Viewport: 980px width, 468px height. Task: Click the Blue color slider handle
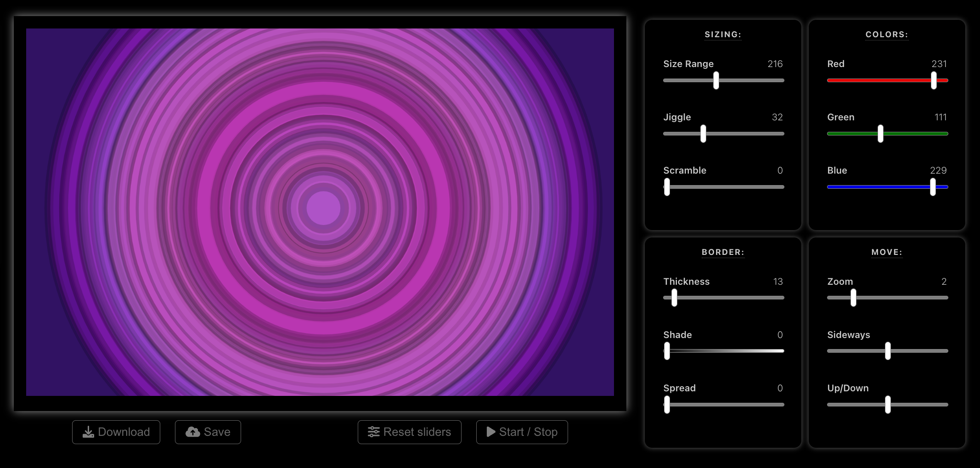(x=933, y=187)
